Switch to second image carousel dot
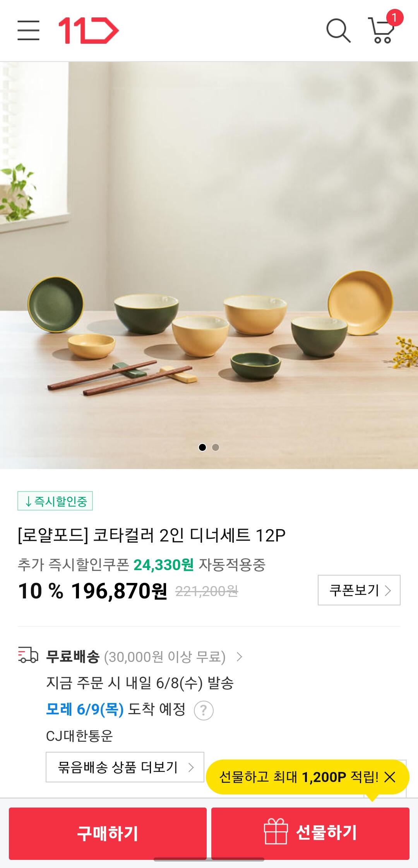This screenshot has width=418, height=868. pyautogui.click(x=216, y=447)
